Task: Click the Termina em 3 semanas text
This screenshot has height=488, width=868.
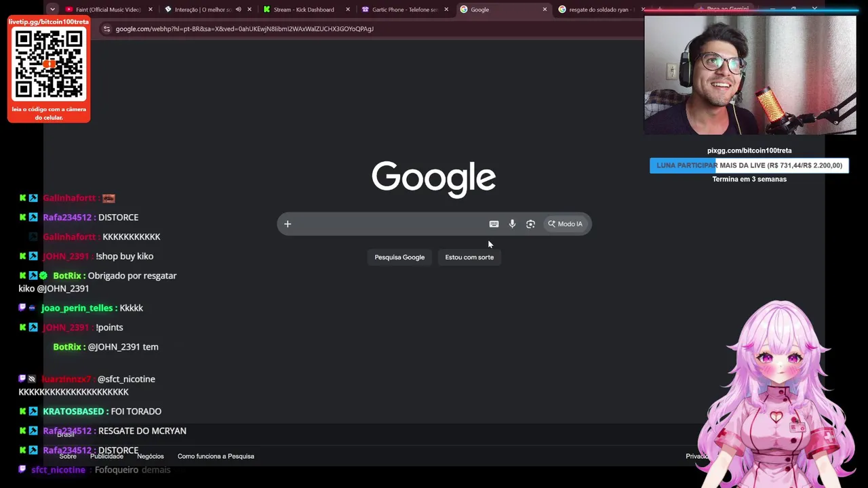Action: click(749, 180)
